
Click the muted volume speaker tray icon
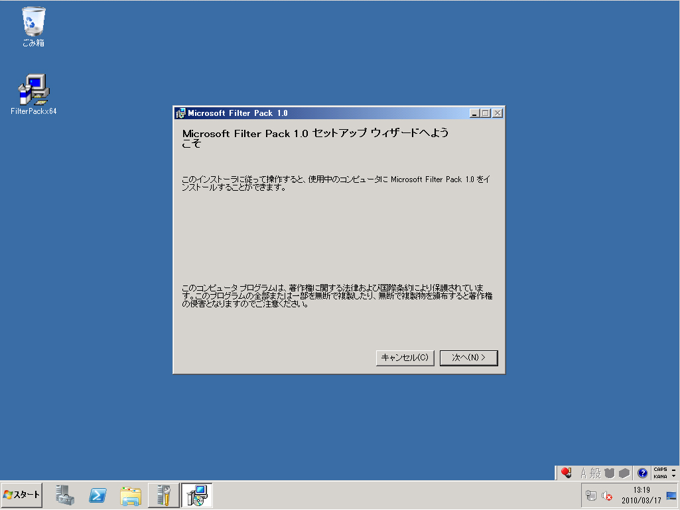[607, 496]
